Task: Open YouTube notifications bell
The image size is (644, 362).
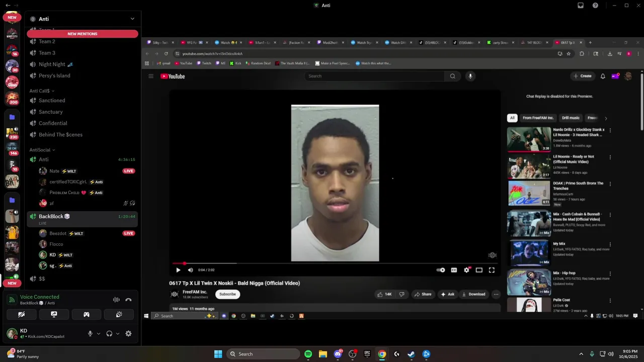Action: coord(603,76)
